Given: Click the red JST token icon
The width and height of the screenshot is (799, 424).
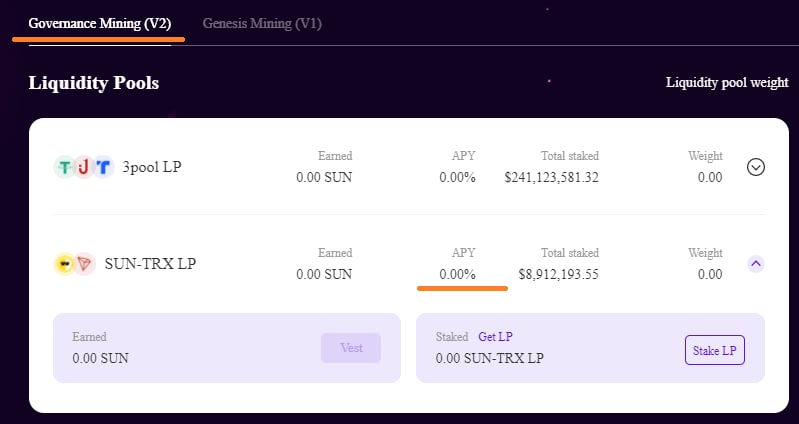Looking at the screenshot, I should (84, 167).
